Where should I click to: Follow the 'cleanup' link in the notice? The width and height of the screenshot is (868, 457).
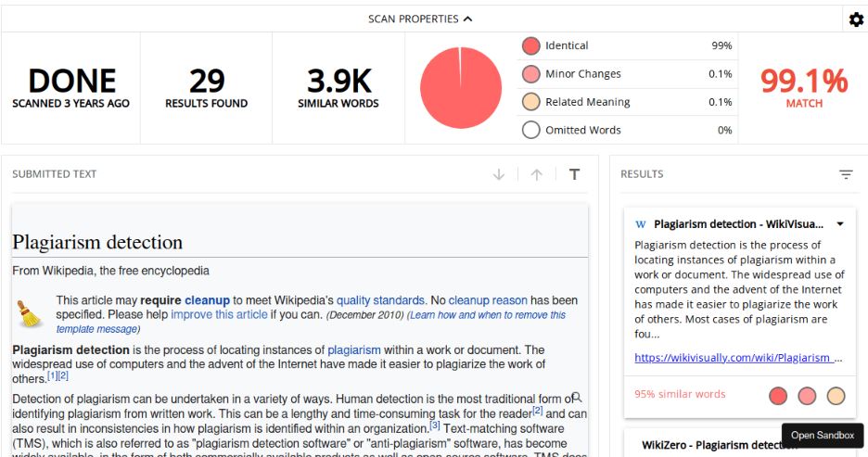pyautogui.click(x=207, y=300)
